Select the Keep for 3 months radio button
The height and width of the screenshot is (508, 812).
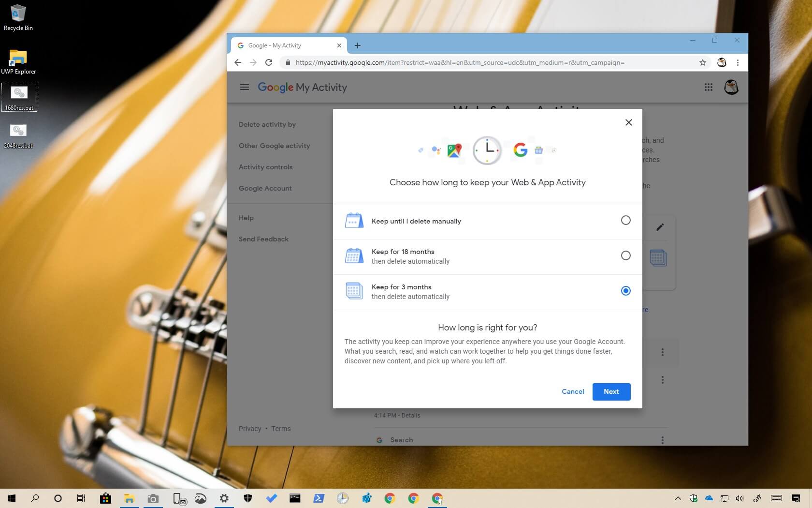tap(625, 291)
